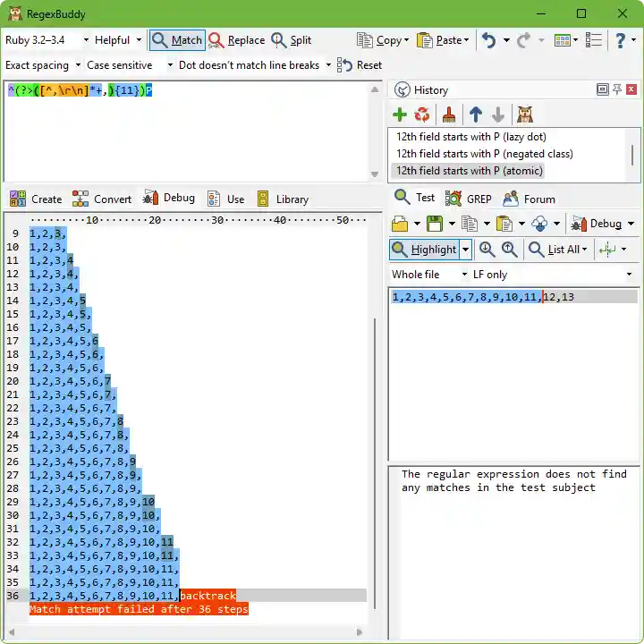Open the GREP tab
The image size is (644, 644).
468,199
